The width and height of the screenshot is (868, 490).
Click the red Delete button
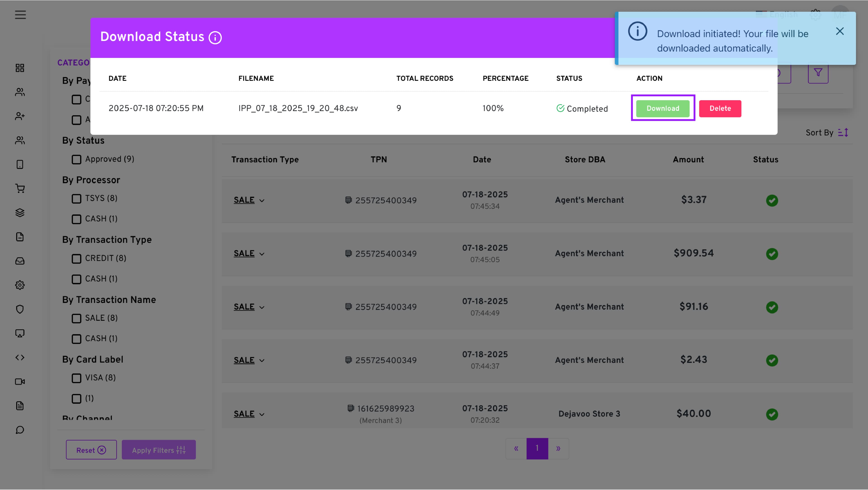click(x=720, y=108)
